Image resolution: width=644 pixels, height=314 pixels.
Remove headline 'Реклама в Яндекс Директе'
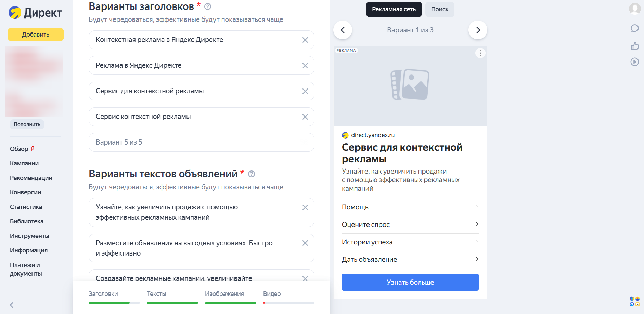coord(305,66)
